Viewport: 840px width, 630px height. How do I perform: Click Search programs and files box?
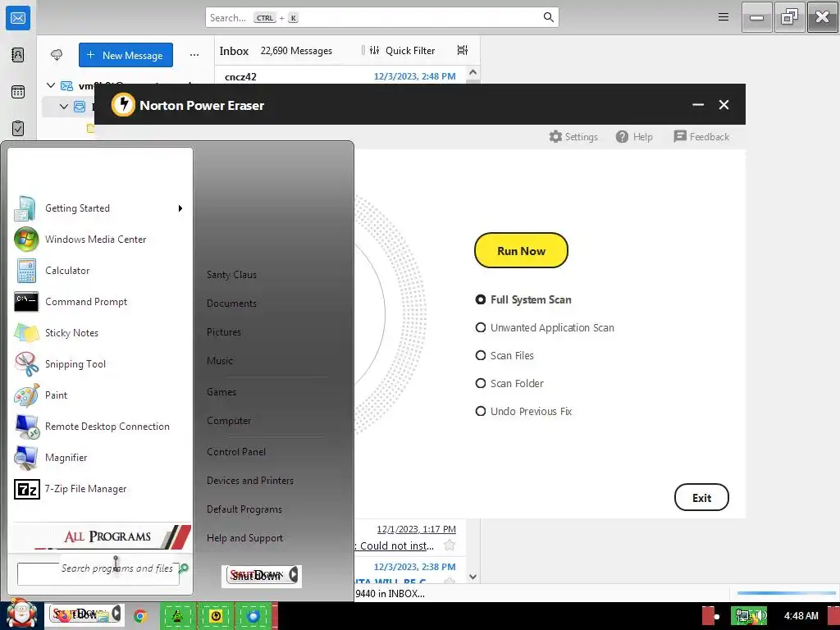(98, 573)
